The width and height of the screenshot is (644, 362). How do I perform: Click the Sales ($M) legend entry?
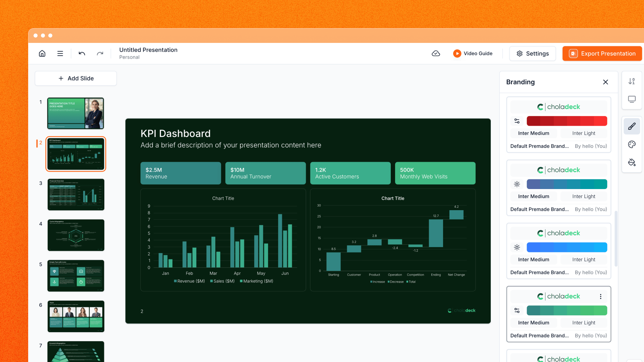coord(222,281)
